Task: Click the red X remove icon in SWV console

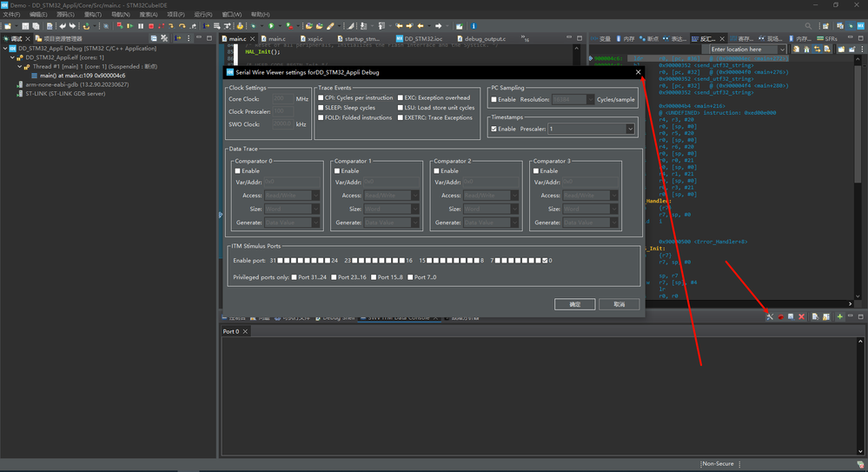Action: coord(801,316)
